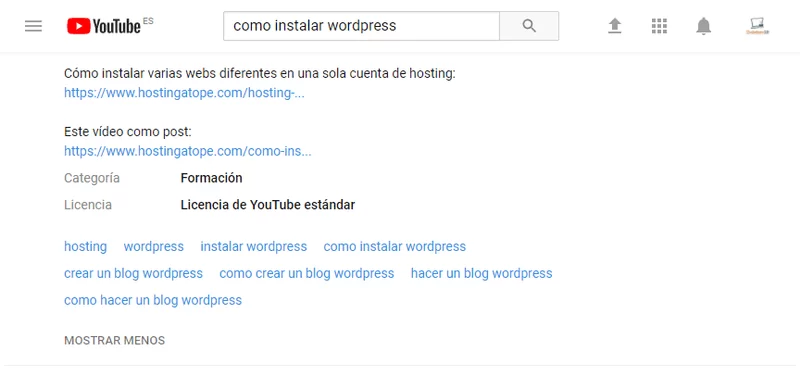
Task: Open the notifications bell
Action: tap(704, 26)
